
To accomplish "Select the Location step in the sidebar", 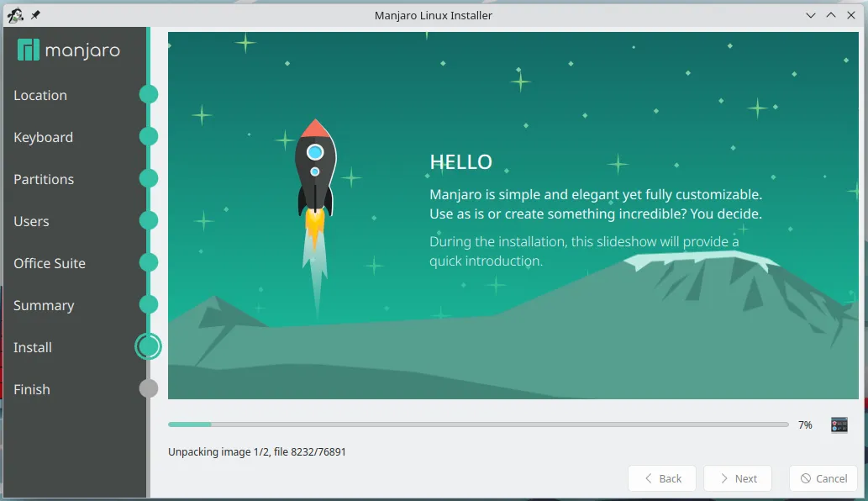I will point(39,95).
